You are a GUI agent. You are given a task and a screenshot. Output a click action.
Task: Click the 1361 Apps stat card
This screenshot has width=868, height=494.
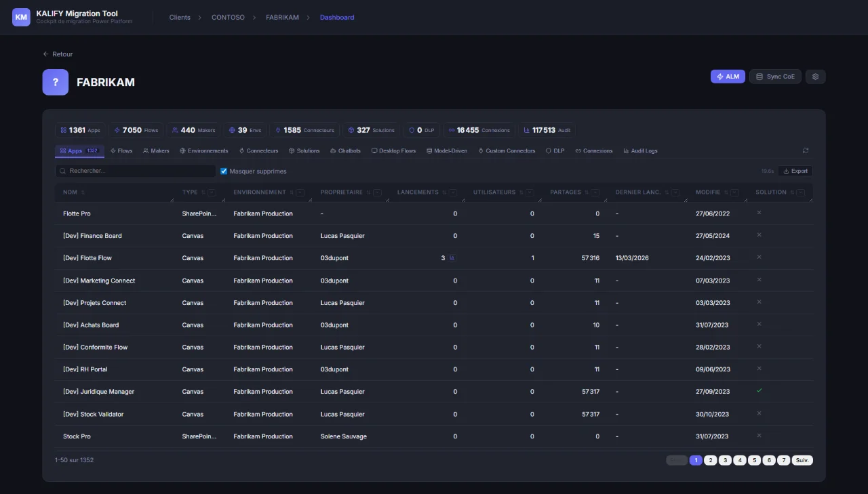click(80, 130)
